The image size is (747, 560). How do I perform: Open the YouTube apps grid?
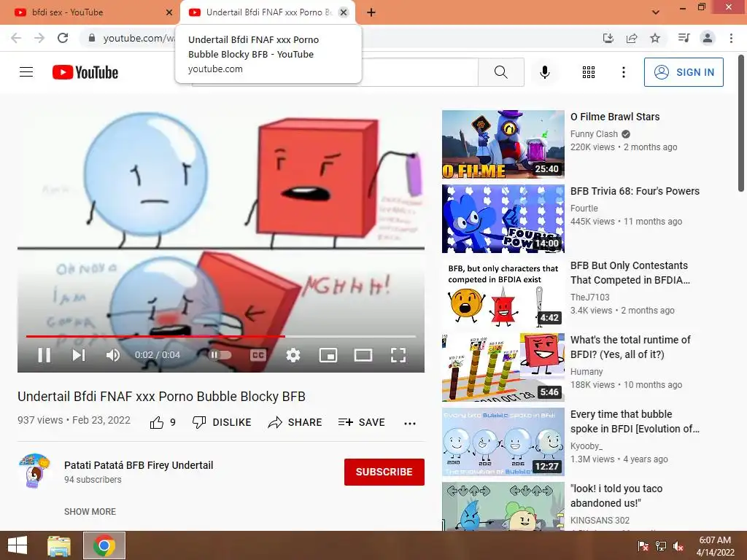(589, 72)
